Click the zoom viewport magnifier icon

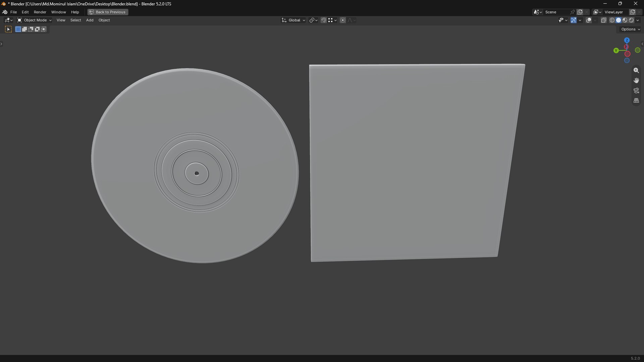click(x=636, y=70)
